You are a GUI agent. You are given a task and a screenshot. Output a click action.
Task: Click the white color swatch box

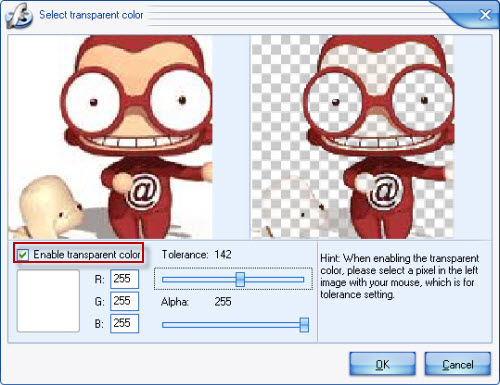click(x=48, y=301)
